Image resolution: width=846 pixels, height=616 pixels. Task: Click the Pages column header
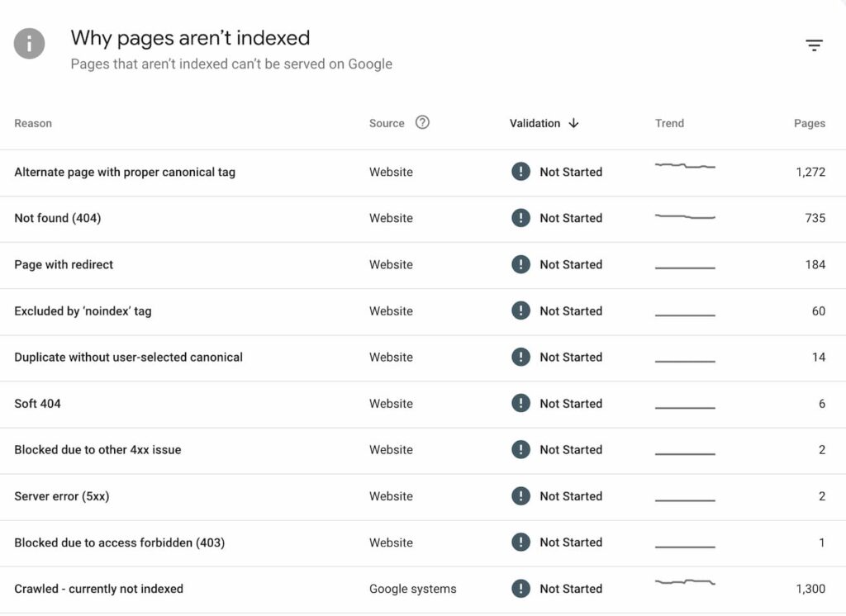click(809, 123)
